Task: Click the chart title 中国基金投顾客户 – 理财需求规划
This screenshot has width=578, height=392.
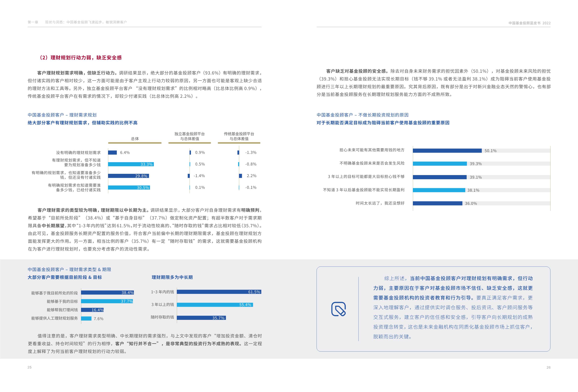Action: (x=62, y=115)
